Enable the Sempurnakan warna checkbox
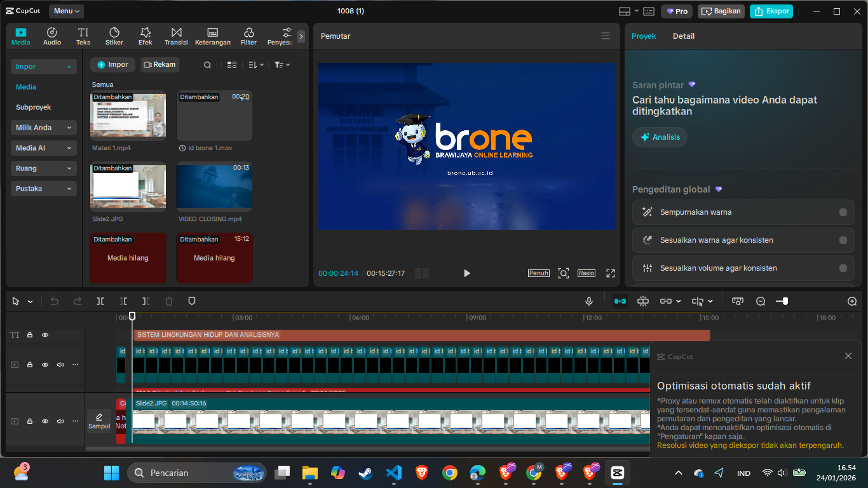The height and width of the screenshot is (488, 868). coord(843,212)
